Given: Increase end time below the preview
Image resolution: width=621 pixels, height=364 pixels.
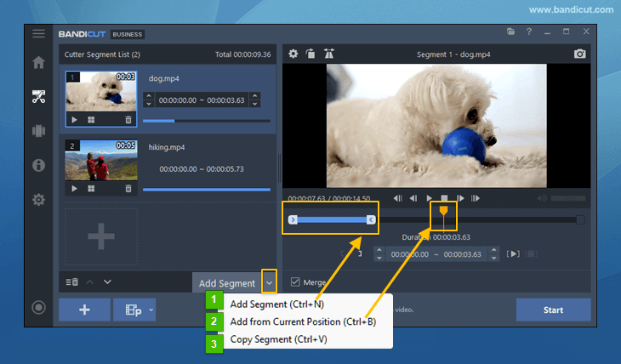Looking at the screenshot, I should [493, 250].
